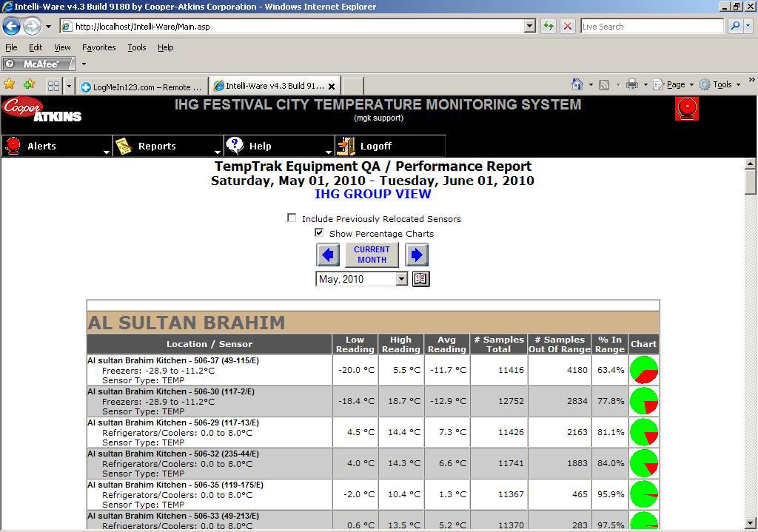
Task: Expand the McAfee toolbar dropdown arrow
Action: (84, 64)
